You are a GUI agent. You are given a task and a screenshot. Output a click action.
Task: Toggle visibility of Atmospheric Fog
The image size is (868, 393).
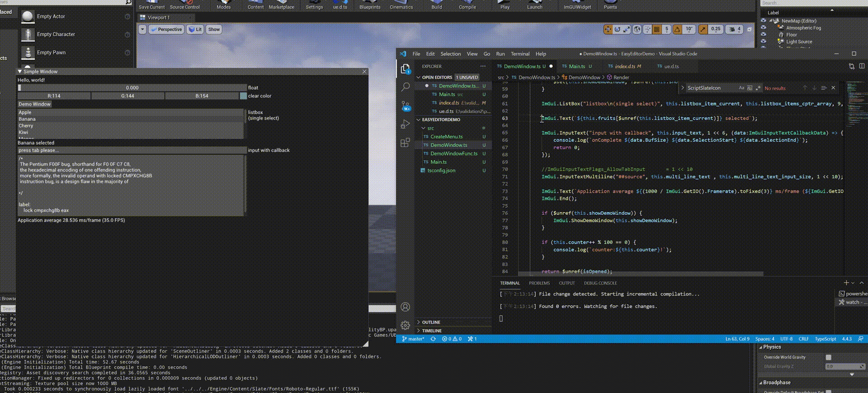(764, 28)
